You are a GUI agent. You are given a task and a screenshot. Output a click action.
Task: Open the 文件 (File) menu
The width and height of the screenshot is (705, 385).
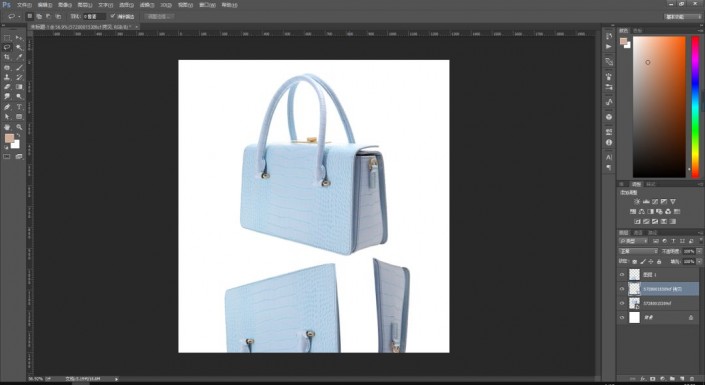click(24, 5)
